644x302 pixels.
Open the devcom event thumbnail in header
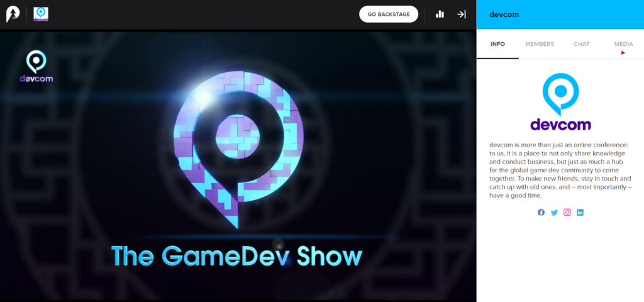(x=41, y=14)
